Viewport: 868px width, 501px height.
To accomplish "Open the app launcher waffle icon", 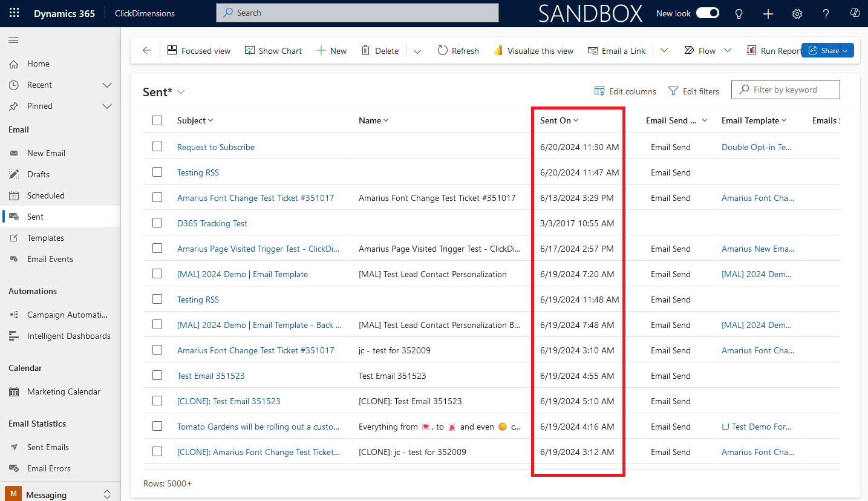I will pyautogui.click(x=14, y=13).
